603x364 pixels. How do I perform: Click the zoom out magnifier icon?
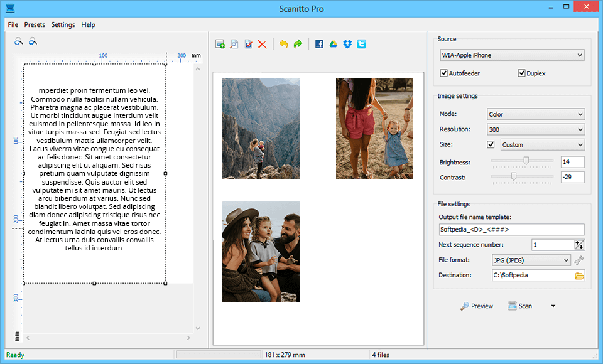pyautogui.click(x=33, y=41)
